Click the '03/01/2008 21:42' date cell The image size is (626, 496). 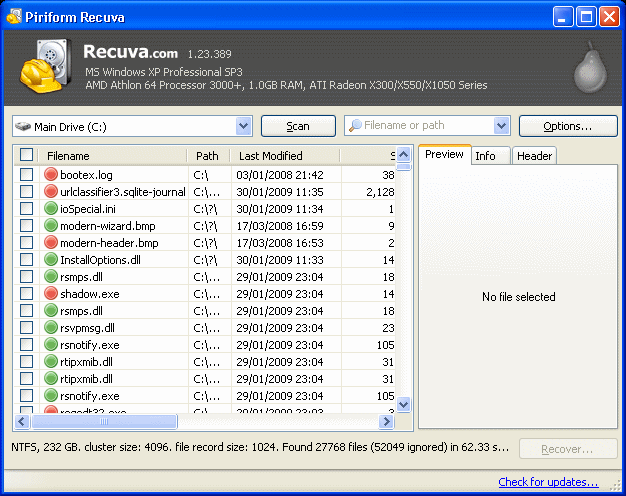[x=280, y=175]
